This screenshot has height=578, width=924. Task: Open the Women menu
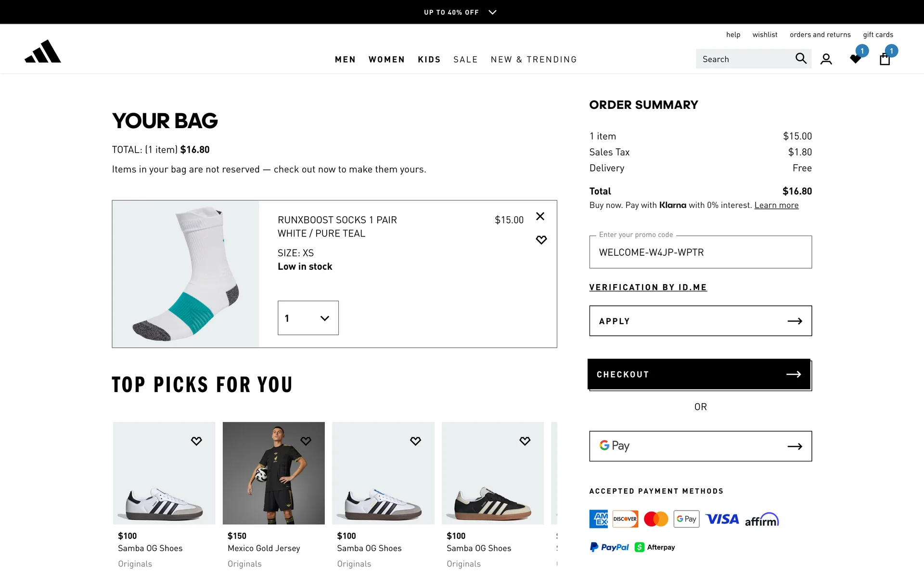pos(386,59)
